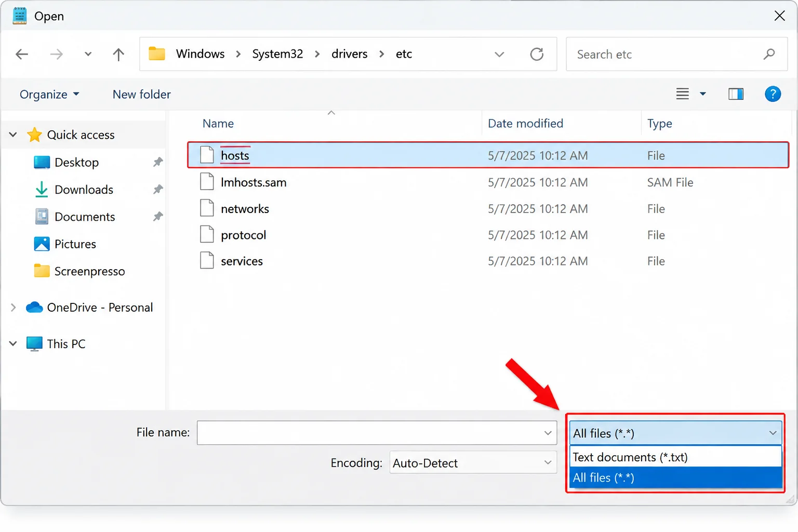Click the hosts file icon

pyautogui.click(x=207, y=155)
